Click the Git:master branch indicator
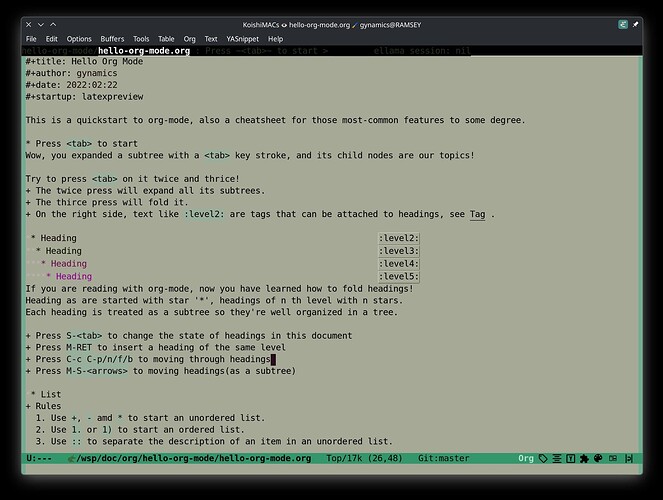663x500 pixels. point(444,457)
